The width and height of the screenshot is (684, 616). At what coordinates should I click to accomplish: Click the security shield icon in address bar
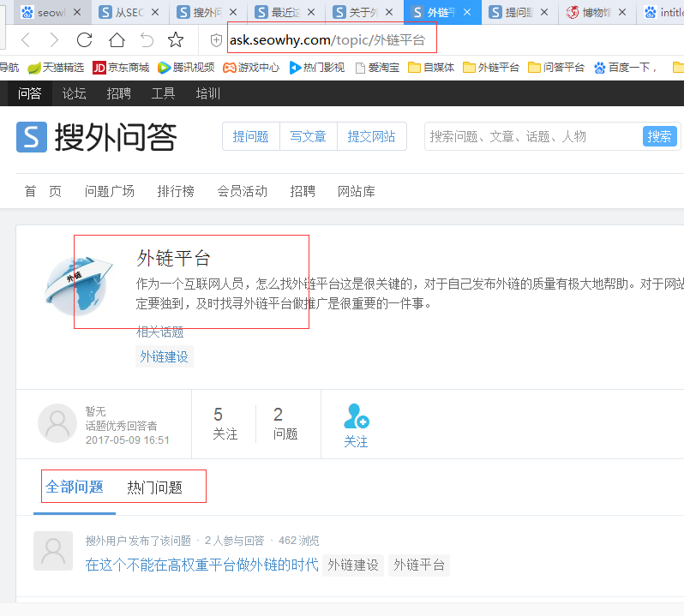click(216, 40)
